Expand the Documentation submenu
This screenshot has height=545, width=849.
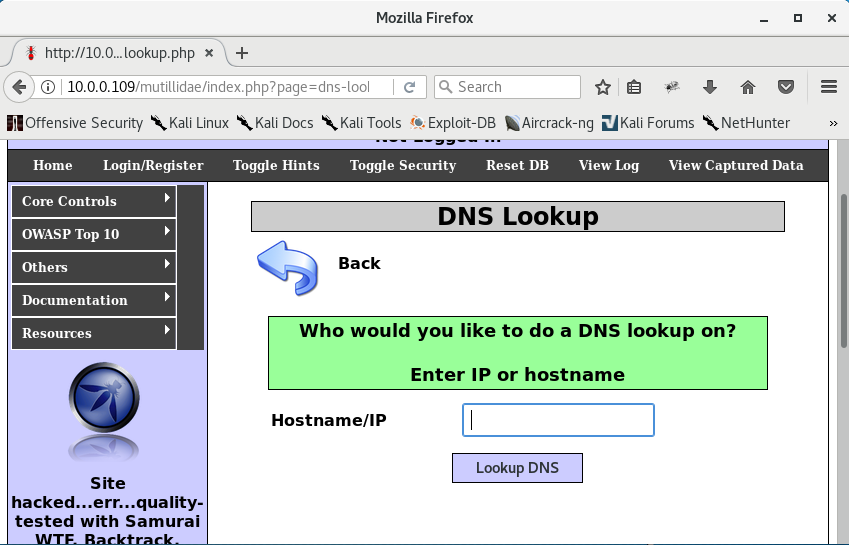pyautogui.click(x=94, y=300)
